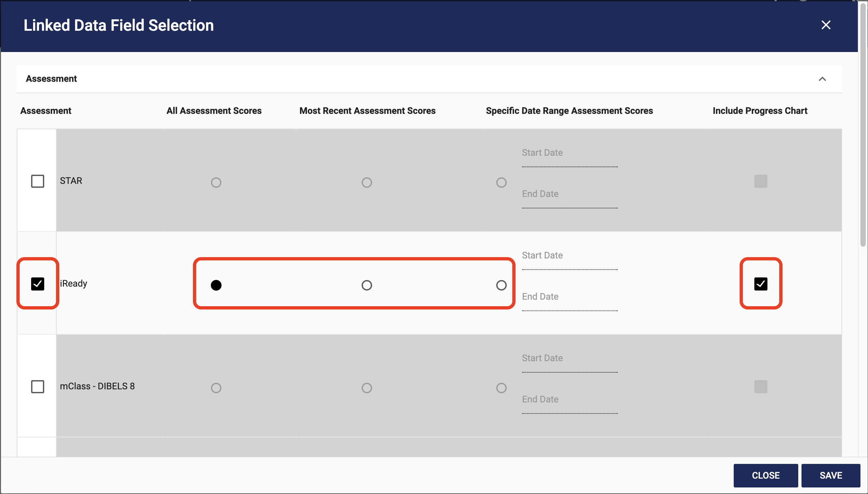Click the mClass End Date field
868x494 pixels.
[x=569, y=406]
